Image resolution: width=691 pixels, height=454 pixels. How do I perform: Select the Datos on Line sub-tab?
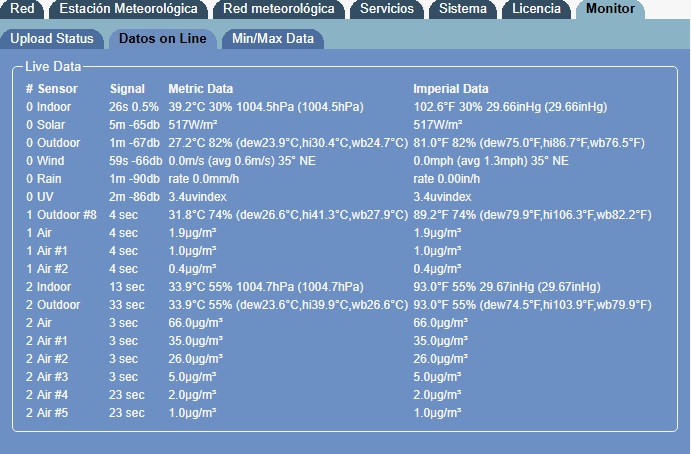162,39
